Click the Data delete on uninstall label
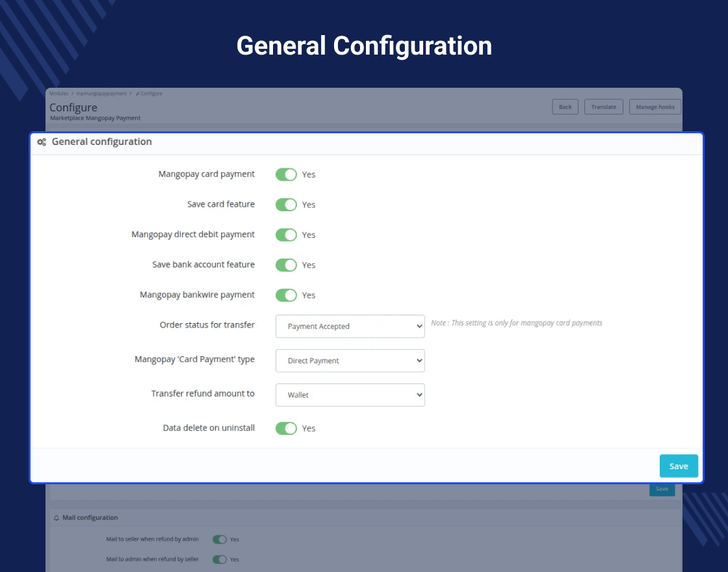Viewport: 728px width, 572px height. pyautogui.click(x=209, y=428)
